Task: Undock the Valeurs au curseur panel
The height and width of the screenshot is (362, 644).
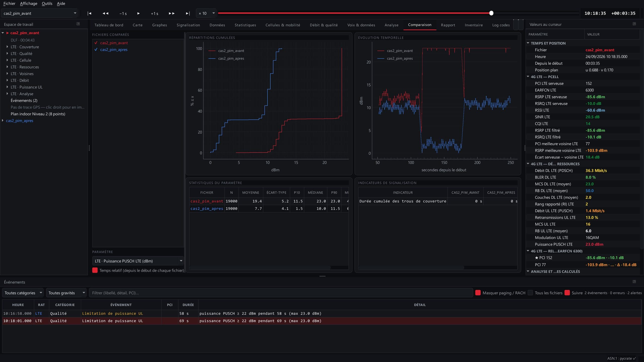Action: coord(634,24)
